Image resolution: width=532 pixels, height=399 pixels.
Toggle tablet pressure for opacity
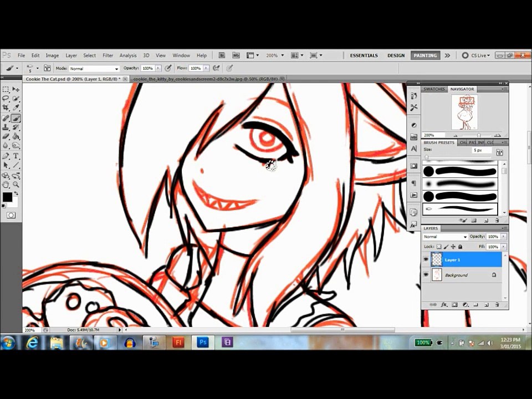[x=168, y=68]
